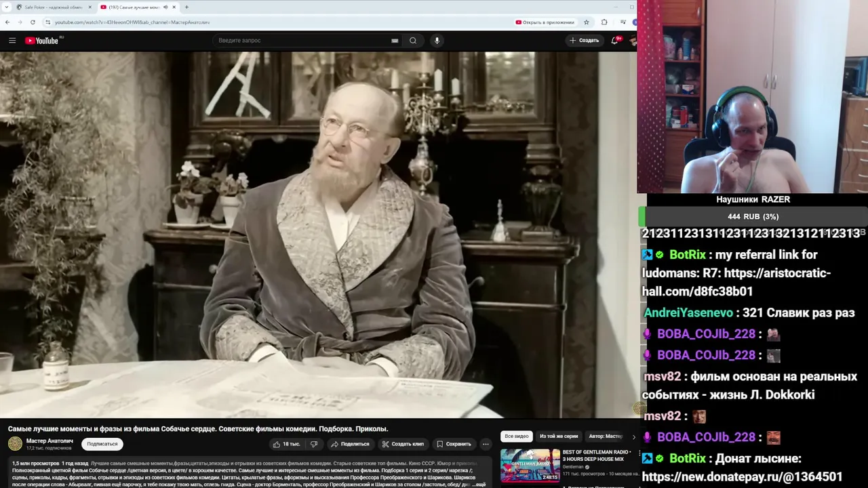Open BEST OF GENTLEMAN RADIO title link
This screenshot has height=488, width=868.
click(x=597, y=455)
